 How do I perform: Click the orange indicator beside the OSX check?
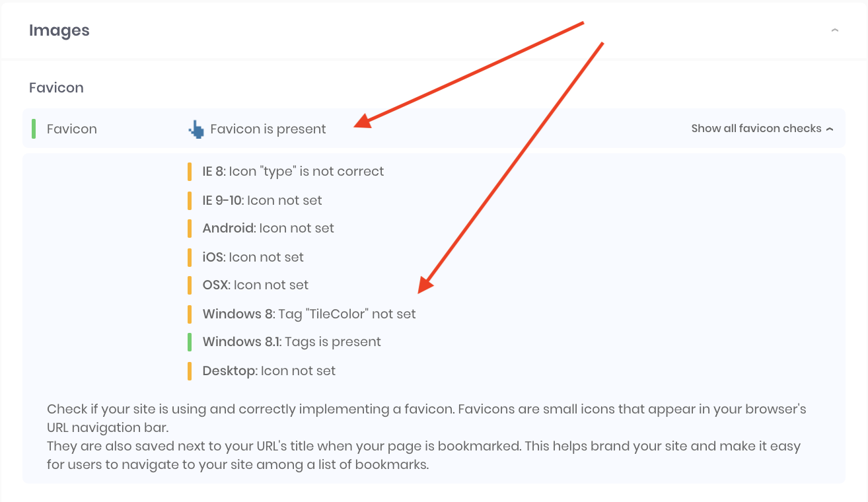pos(190,284)
